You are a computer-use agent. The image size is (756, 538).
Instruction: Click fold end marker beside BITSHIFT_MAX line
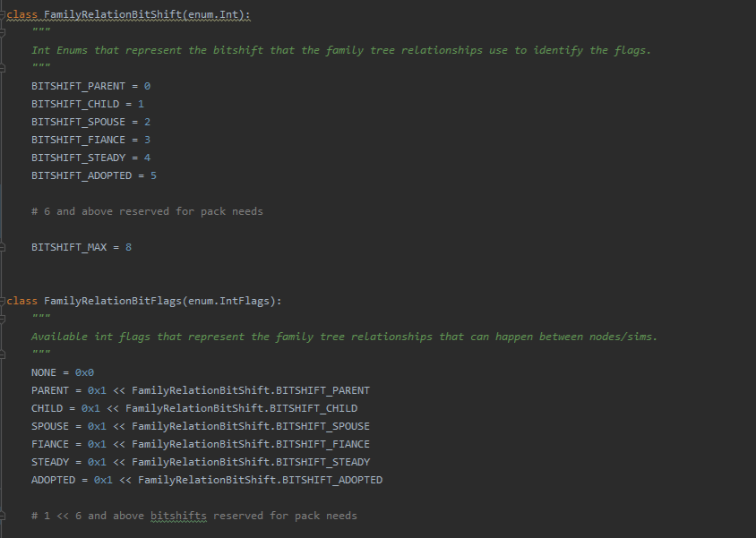4,247
